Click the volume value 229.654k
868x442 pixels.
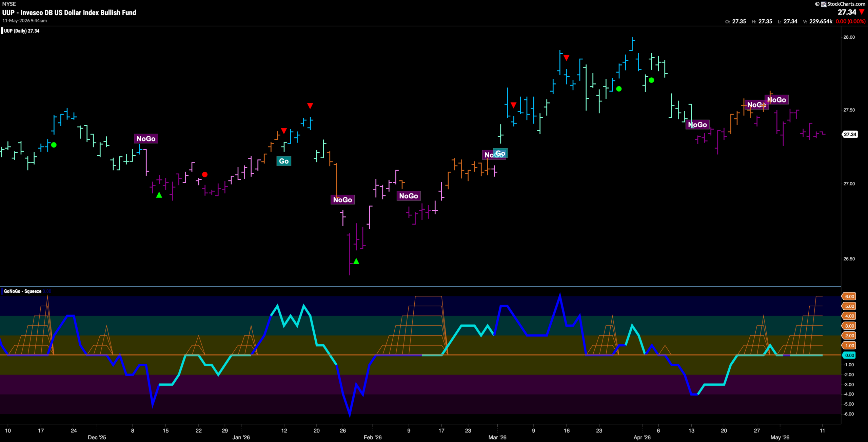point(821,21)
